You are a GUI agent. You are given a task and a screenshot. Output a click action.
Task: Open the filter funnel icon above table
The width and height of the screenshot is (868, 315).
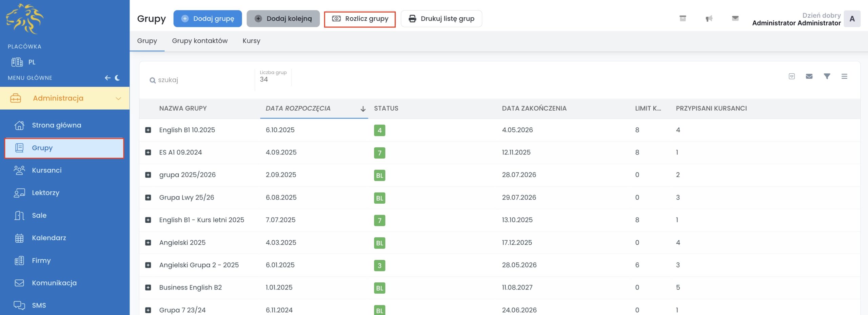[827, 76]
